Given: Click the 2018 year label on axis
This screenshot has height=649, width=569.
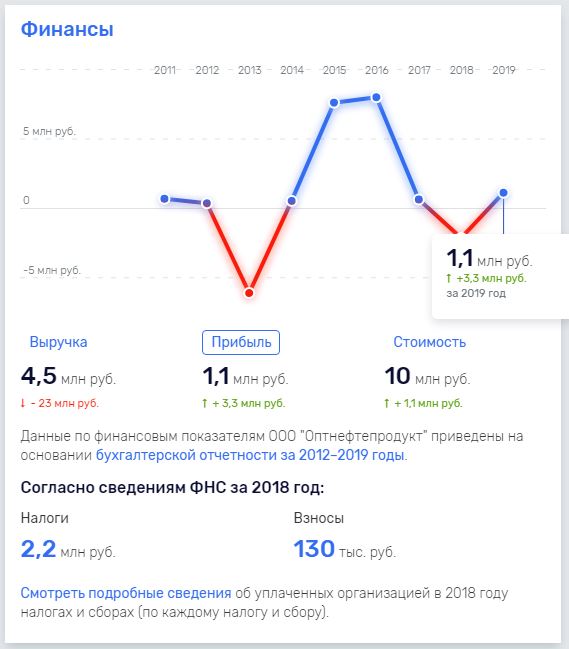Looking at the screenshot, I should point(461,70).
